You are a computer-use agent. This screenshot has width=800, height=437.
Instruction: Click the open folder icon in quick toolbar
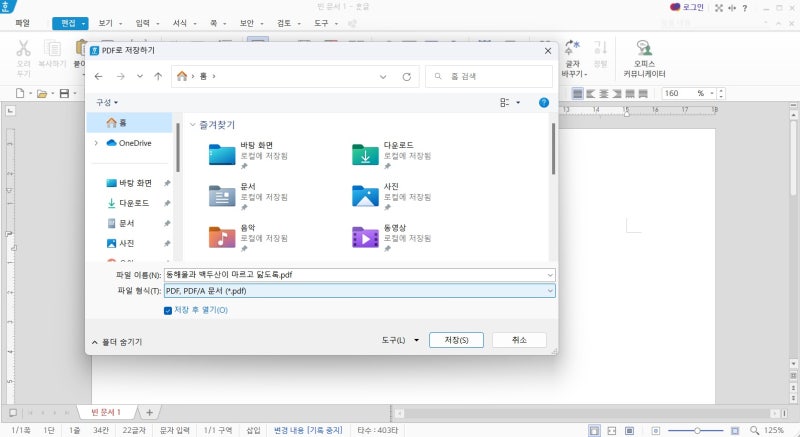click(42, 93)
